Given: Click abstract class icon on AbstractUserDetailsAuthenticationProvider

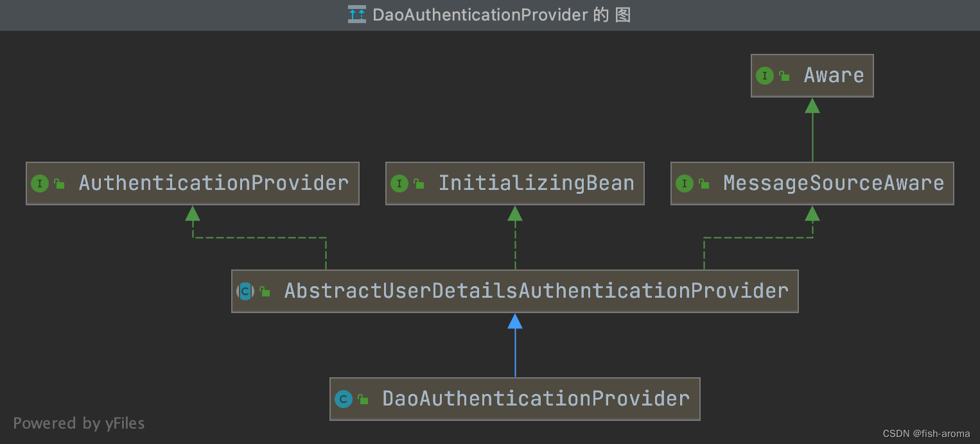Looking at the screenshot, I should pyautogui.click(x=245, y=292).
